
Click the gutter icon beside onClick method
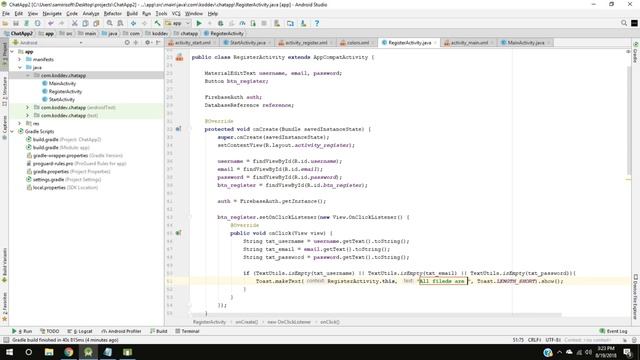tap(178, 233)
